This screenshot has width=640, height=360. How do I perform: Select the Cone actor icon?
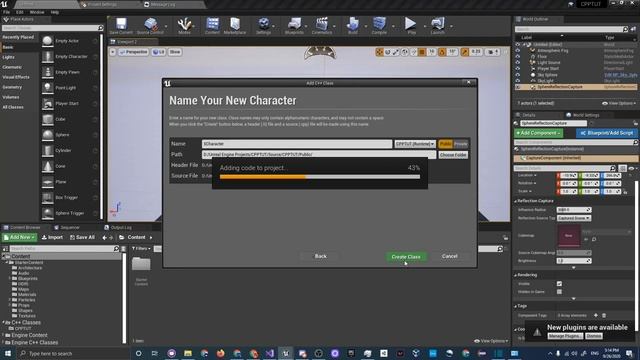click(x=48, y=166)
